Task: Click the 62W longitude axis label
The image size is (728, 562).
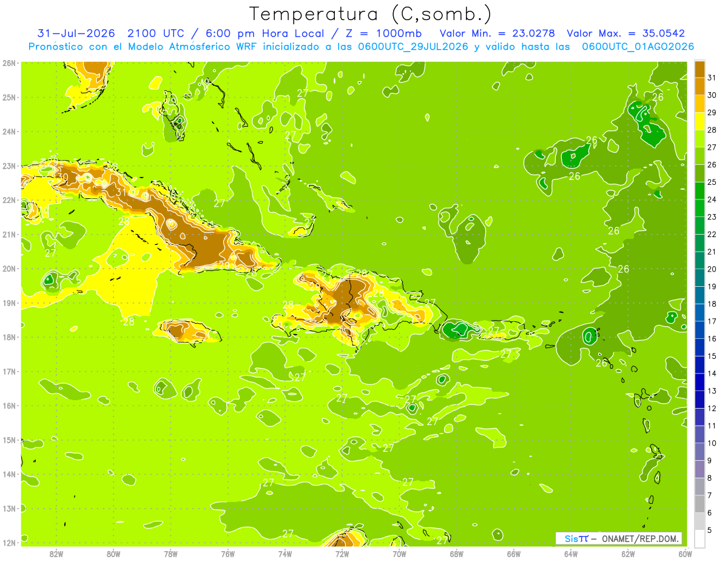Action: coord(628,554)
